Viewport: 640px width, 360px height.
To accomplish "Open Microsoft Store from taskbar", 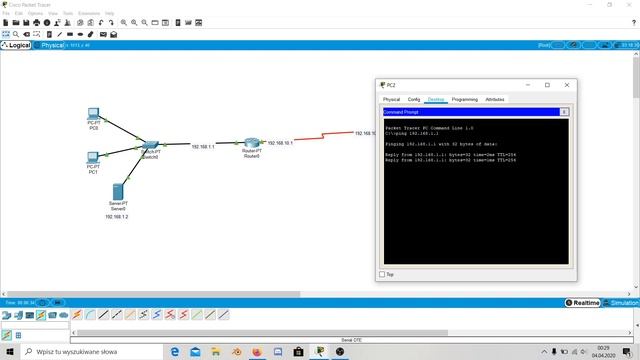I will pyautogui.click(x=298, y=351).
